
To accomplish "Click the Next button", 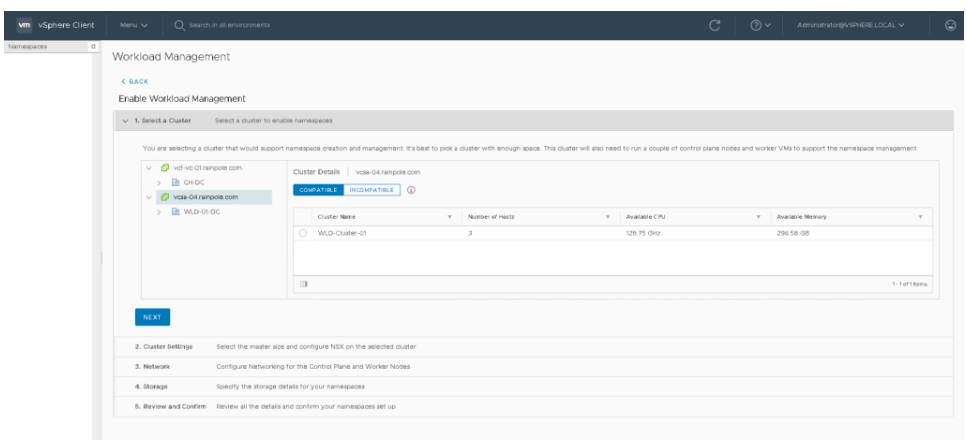I will pyautogui.click(x=153, y=316).
